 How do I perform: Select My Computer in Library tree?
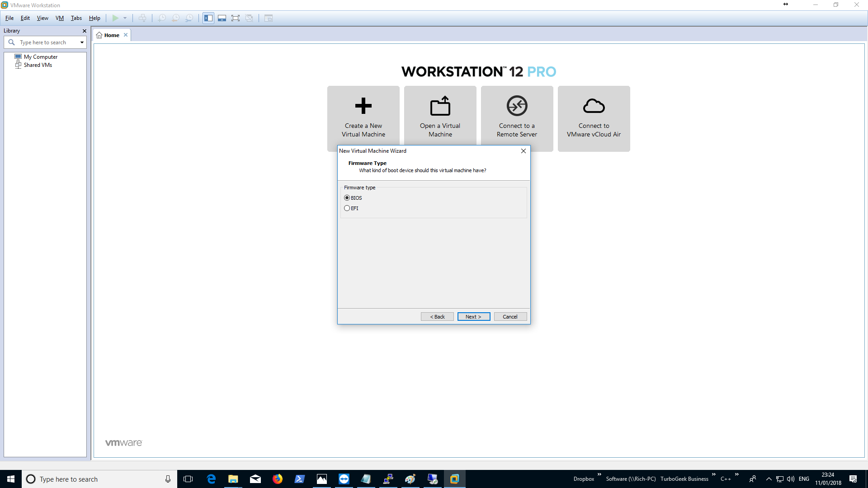(40, 57)
